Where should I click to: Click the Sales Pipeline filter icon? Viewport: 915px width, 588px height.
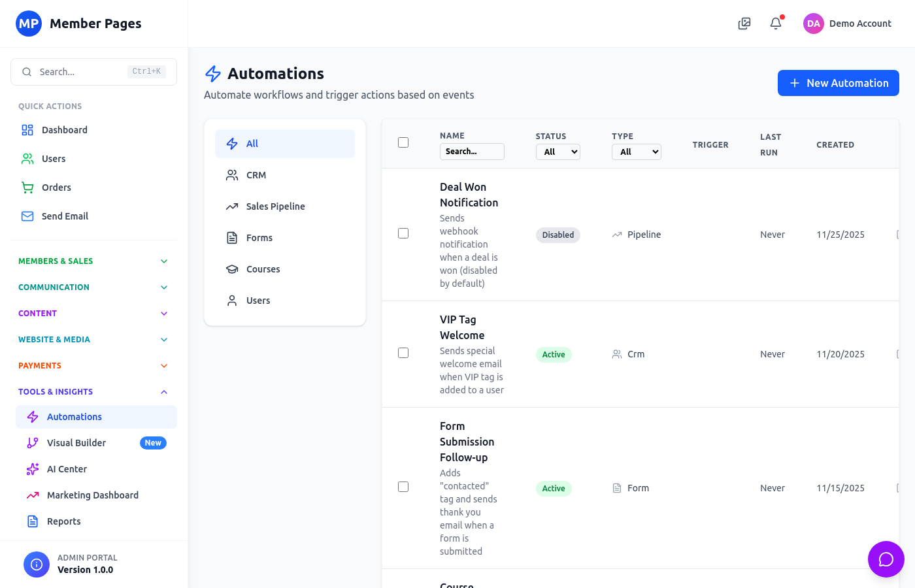[x=232, y=206]
